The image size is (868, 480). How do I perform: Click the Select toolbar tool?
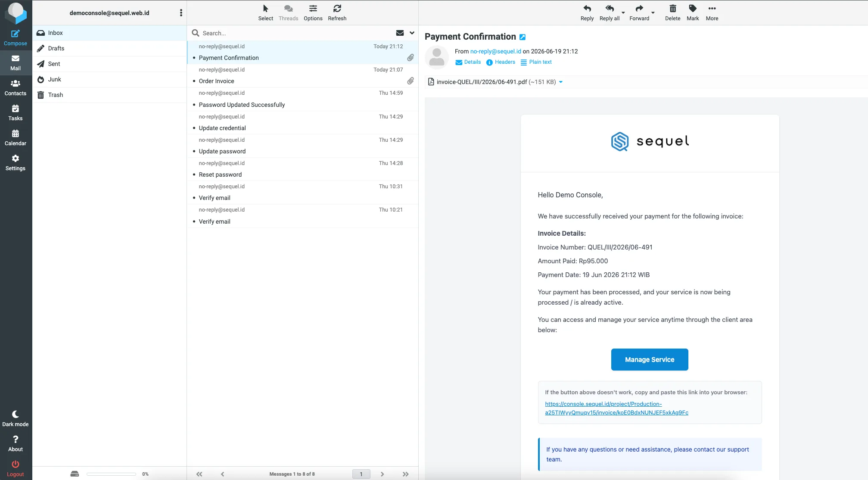click(266, 13)
